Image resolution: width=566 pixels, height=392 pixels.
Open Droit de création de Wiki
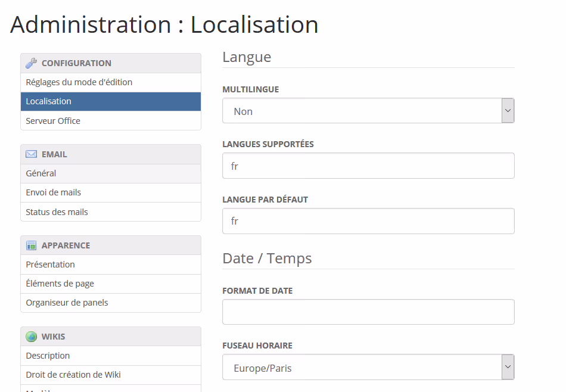tap(73, 375)
